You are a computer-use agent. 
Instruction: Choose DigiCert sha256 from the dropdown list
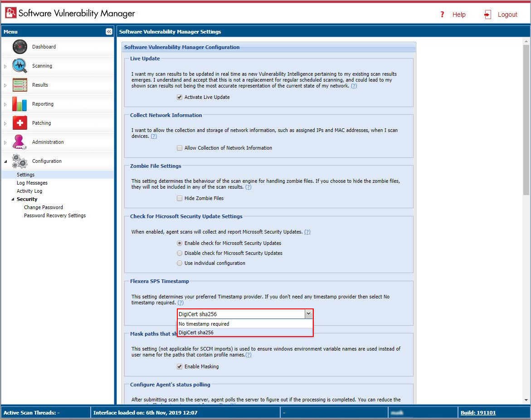(x=245, y=332)
